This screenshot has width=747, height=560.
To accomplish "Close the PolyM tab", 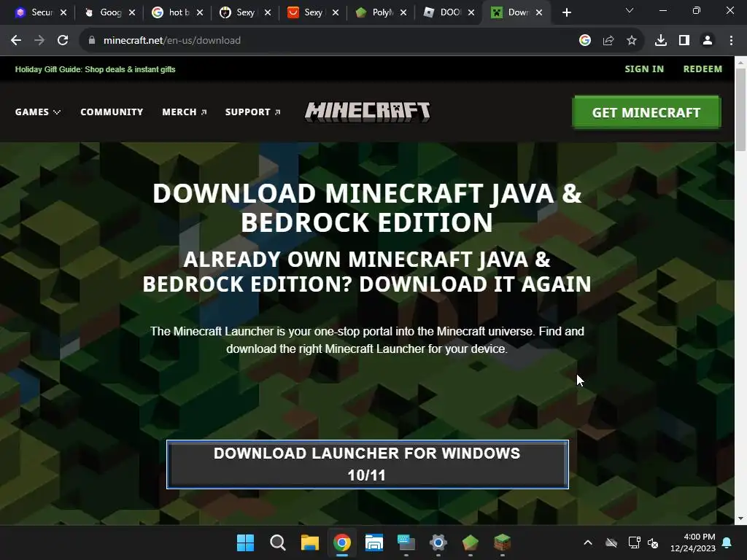I will [x=403, y=13].
